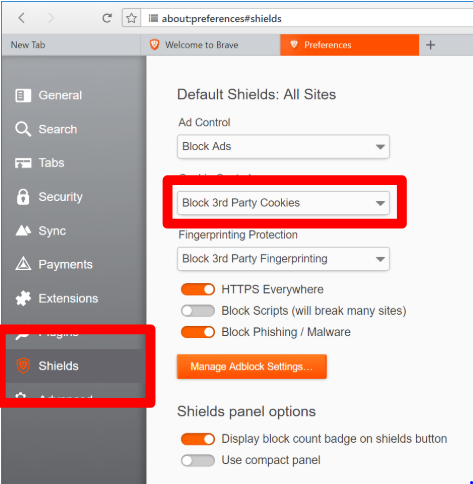This screenshot has width=473, height=484.
Task: Click the Default Shields: All Sites heading
Action: click(x=256, y=94)
